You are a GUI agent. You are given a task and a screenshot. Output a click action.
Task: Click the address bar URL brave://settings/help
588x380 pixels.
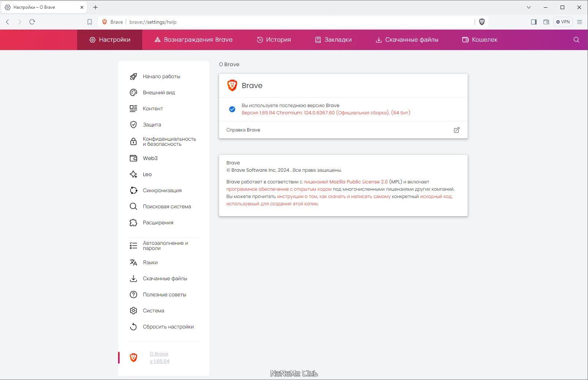pos(153,22)
